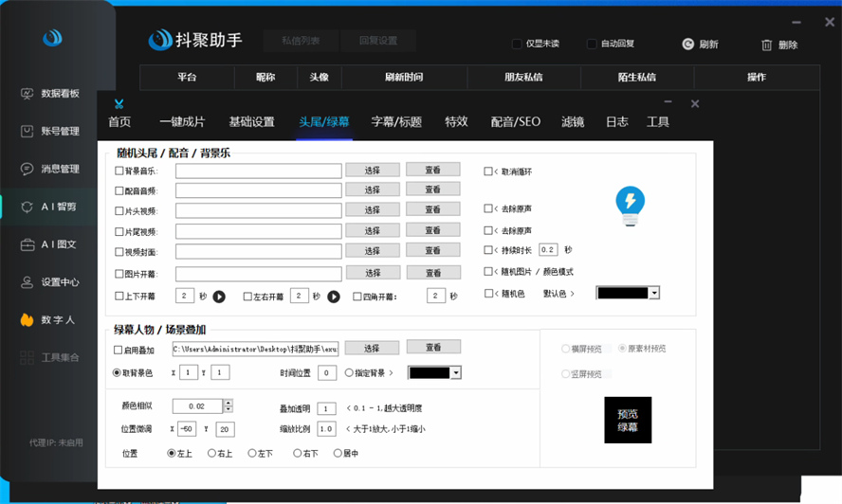Open the 特效 tab
This screenshot has height=504, width=842.
(456, 122)
